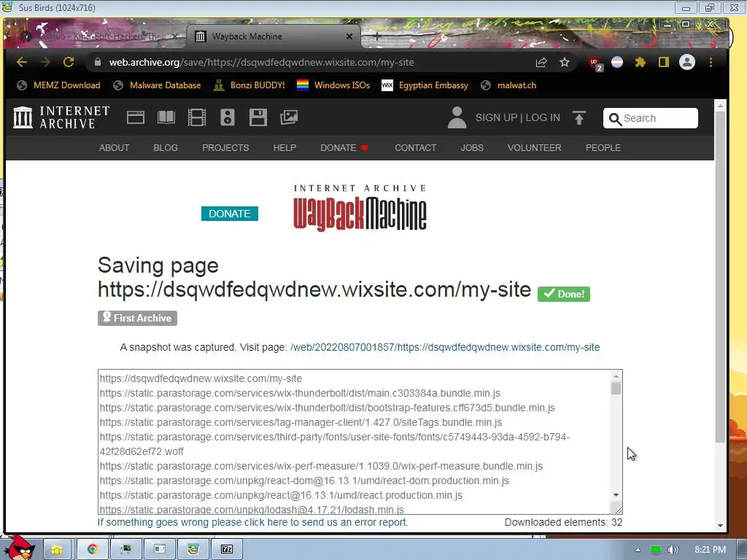Open the Internet Archive images icon

point(289,117)
